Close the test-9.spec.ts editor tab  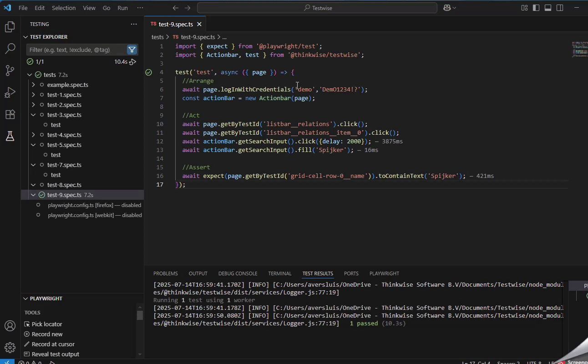coord(199,24)
